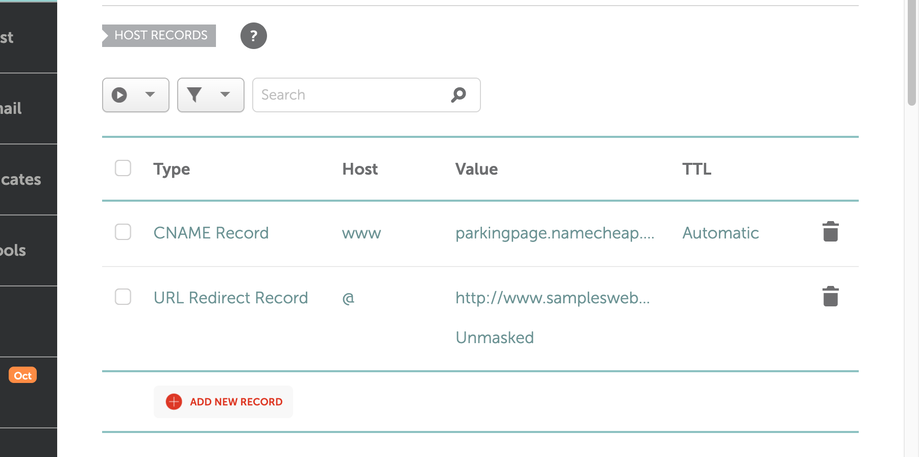The height and width of the screenshot is (457, 919).
Task: Open the Host Records help question mark
Action: click(x=253, y=36)
